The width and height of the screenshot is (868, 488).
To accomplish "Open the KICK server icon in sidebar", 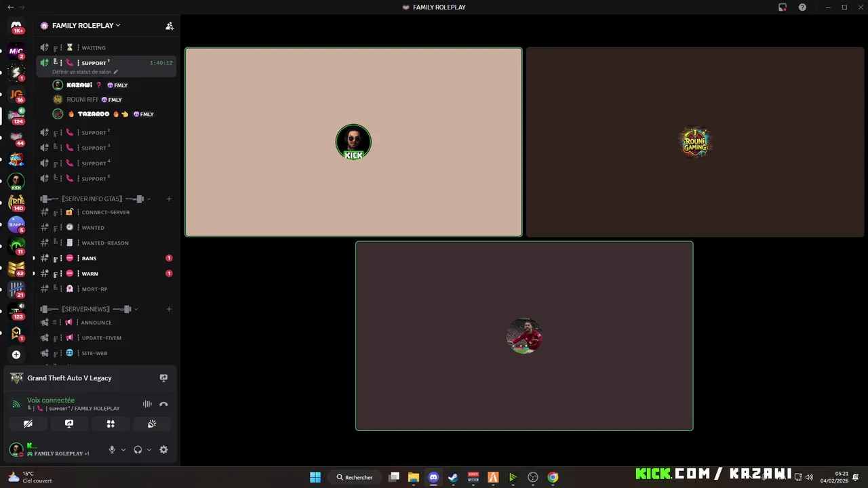I will coord(16,181).
